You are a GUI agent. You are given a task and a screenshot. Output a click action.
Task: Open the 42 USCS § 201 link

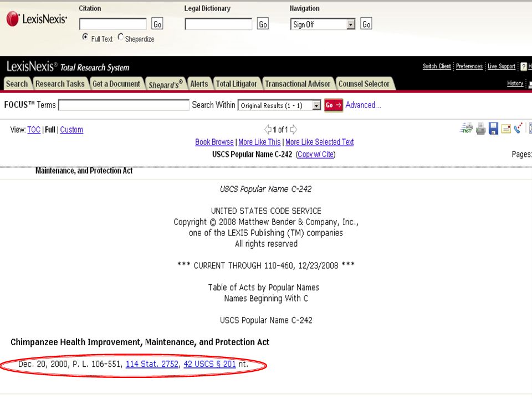click(209, 364)
